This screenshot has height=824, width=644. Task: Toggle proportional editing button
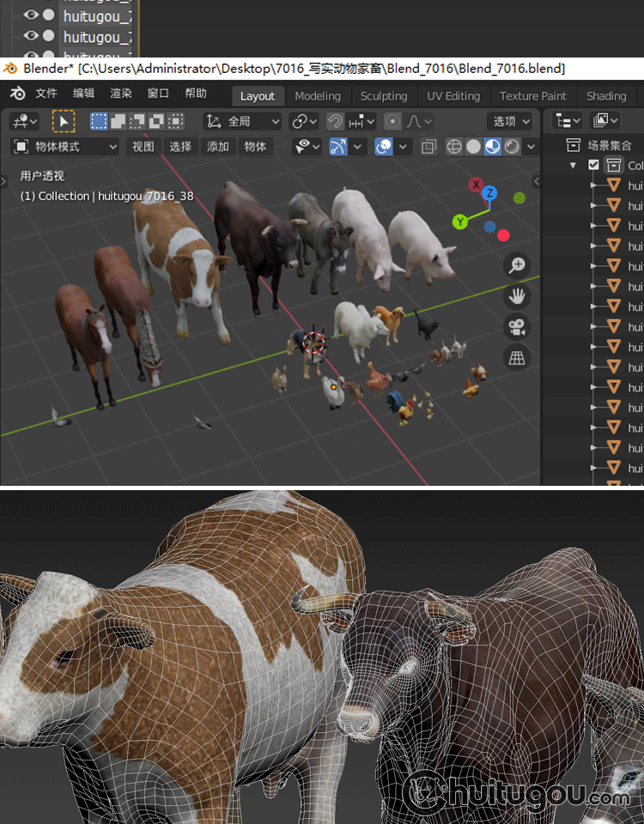tap(392, 121)
